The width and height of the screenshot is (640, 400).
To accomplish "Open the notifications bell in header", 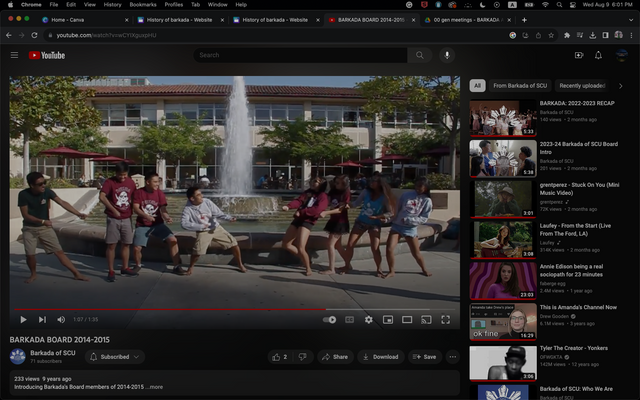I will pyautogui.click(x=598, y=56).
